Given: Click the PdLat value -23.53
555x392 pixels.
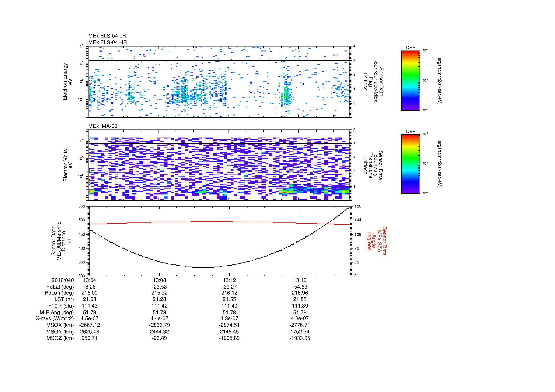Looking at the screenshot, I should point(159,287).
